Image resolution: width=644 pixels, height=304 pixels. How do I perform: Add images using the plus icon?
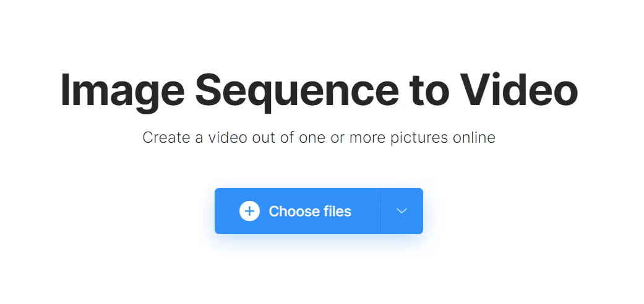pyautogui.click(x=250, y=211)
